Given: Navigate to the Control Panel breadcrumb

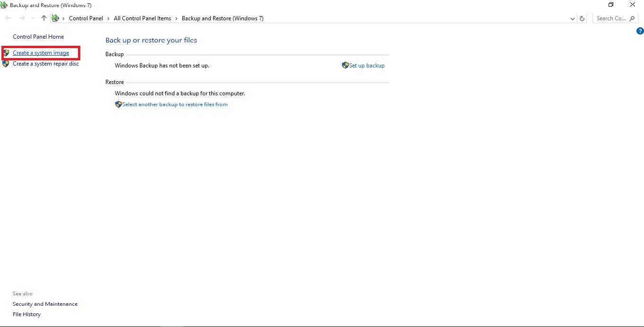Looking at the screenshot, I should pyautogui.click(x=86, y=18).
